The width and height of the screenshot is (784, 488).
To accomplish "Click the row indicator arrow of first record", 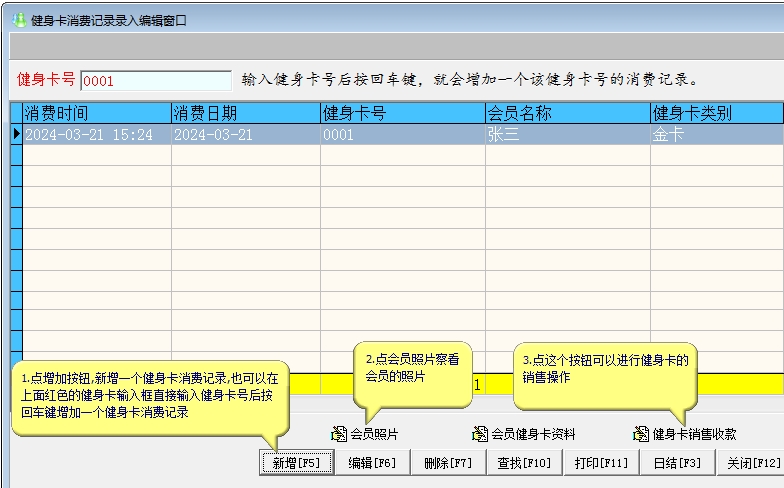I will [16, 135].
